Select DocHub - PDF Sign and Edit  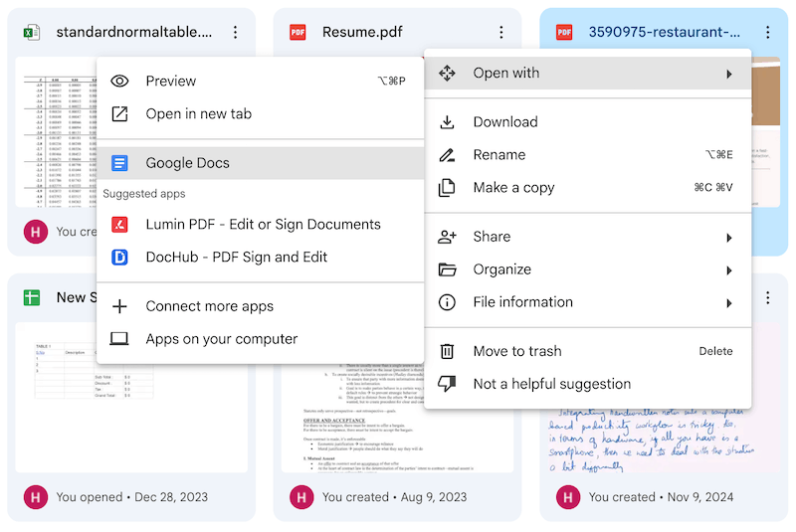point(260,258)
